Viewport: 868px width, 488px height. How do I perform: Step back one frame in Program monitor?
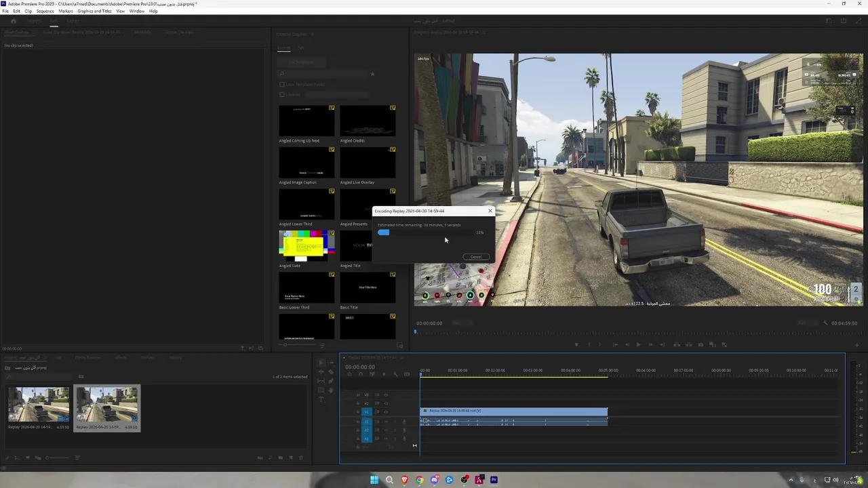click(x=627, y=344)
